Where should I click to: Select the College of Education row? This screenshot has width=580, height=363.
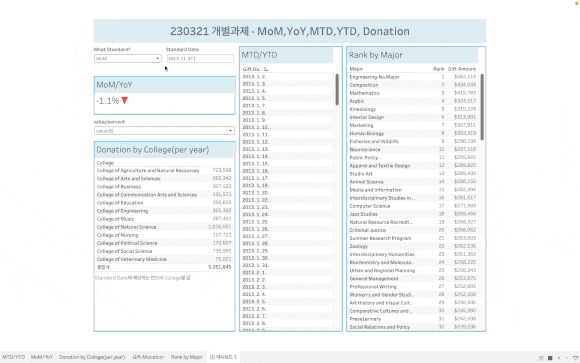click(x=164, y=203)
